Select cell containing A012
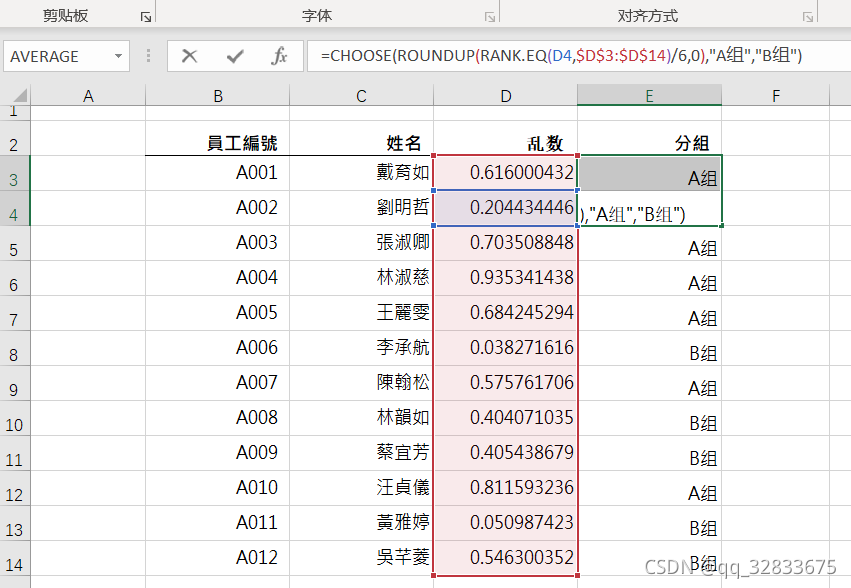The image size is (851, 588). 218,558
